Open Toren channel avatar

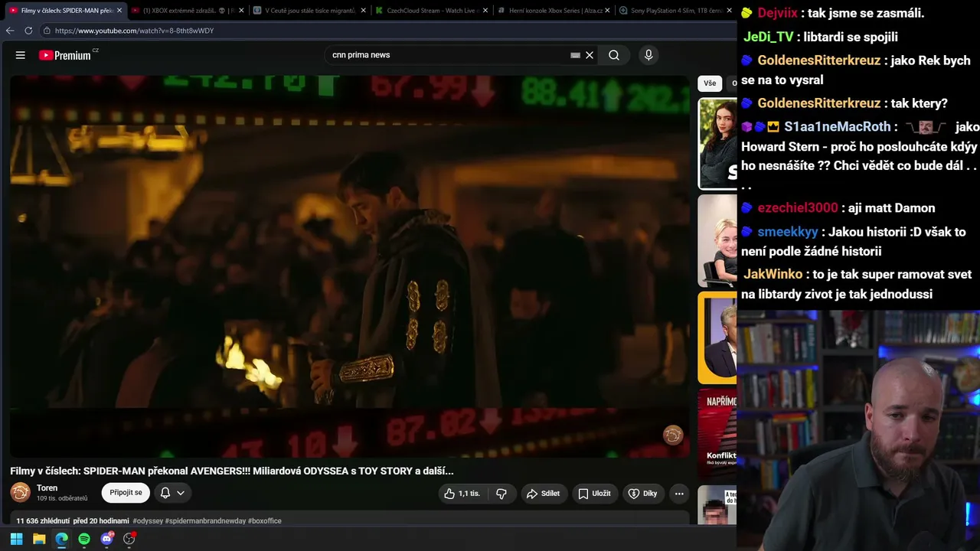[21, 493]
